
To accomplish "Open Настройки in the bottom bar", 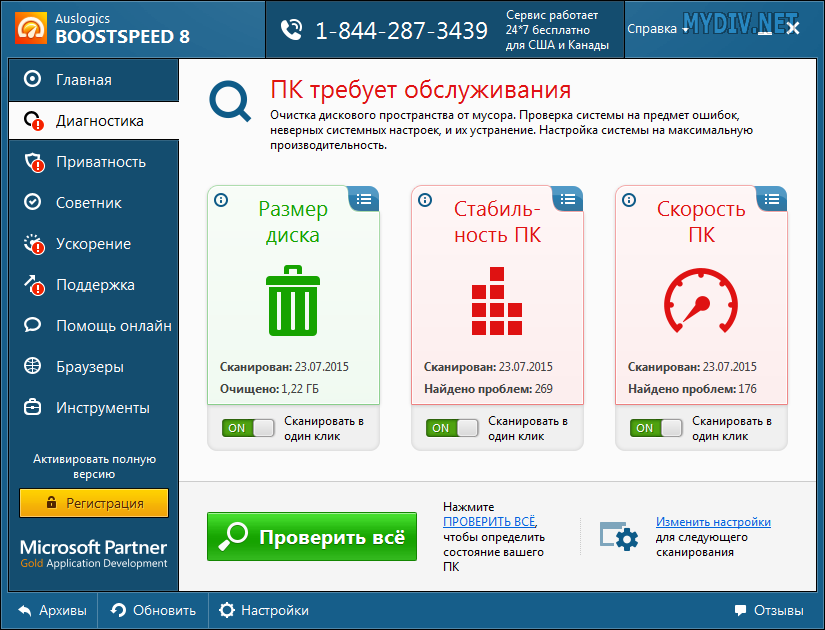I will pos(264,611).
